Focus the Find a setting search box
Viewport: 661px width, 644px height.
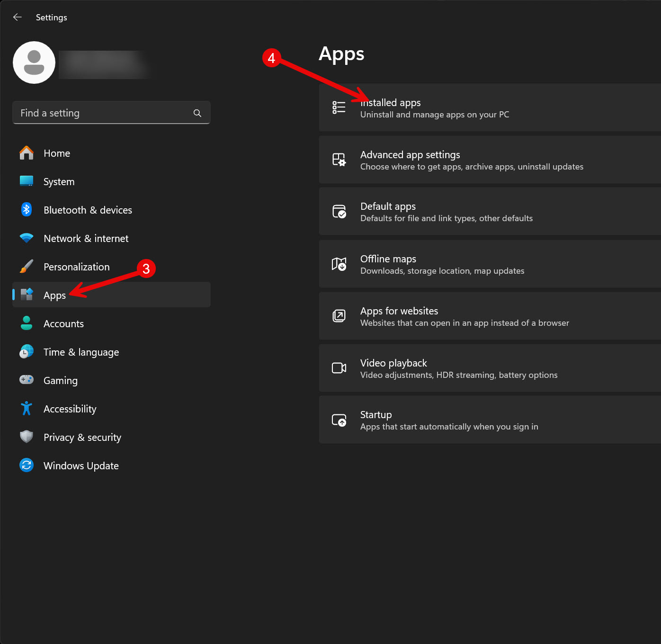[x=111, y=113]
